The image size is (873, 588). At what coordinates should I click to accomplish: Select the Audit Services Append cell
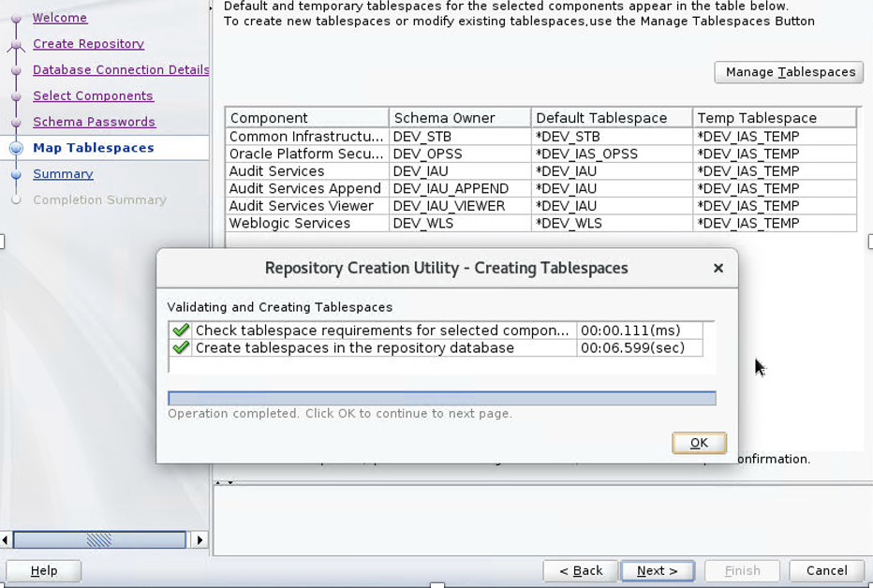coord(307,188)
